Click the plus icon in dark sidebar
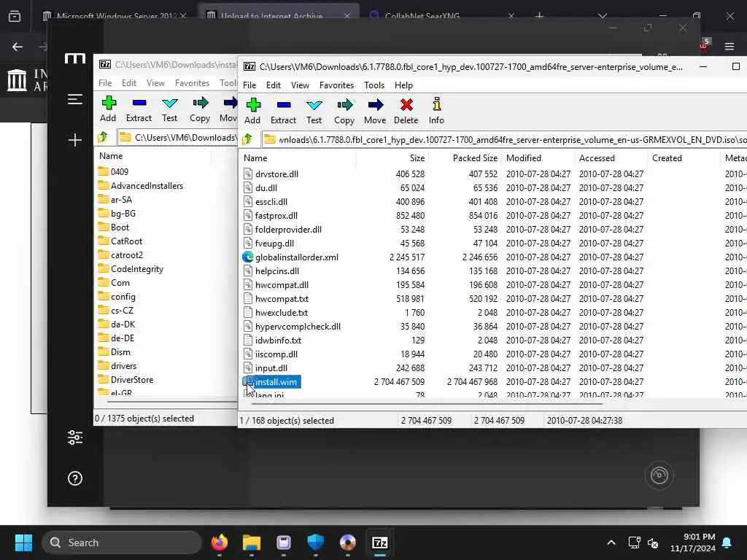747x560 pixels. [x=75, y=140]
